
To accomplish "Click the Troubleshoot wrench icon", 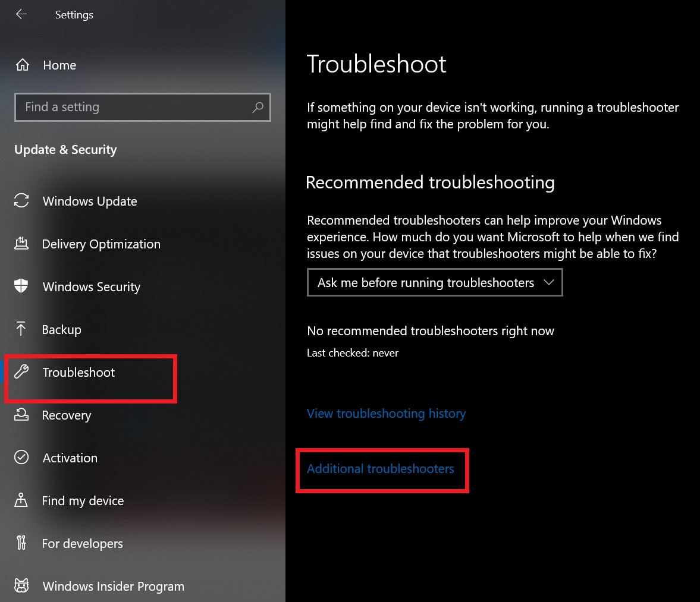I will [x=21, y=373].
